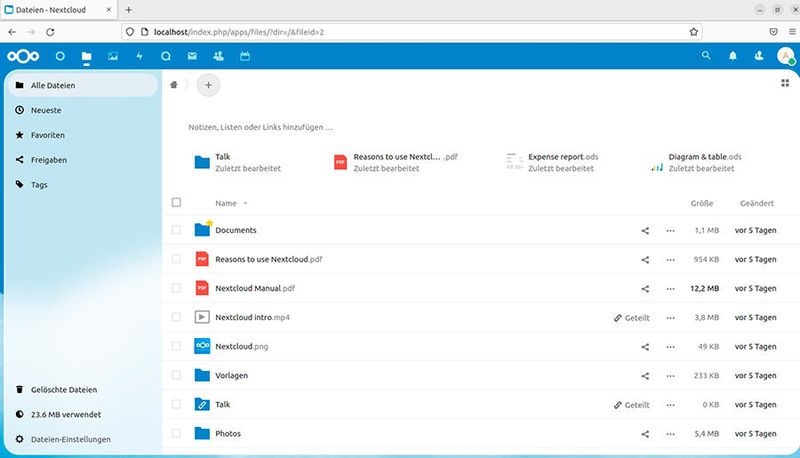The image size is (800, 458).
Task: Open the user avatar menu
Action: tap(786, 56)
